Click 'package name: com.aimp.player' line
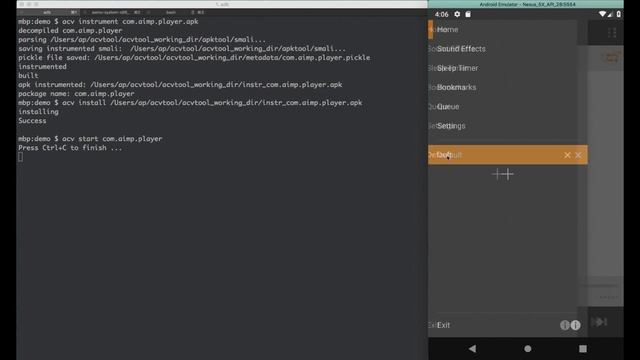The height and width of the screenshot is (360, 640). point(76,93)
